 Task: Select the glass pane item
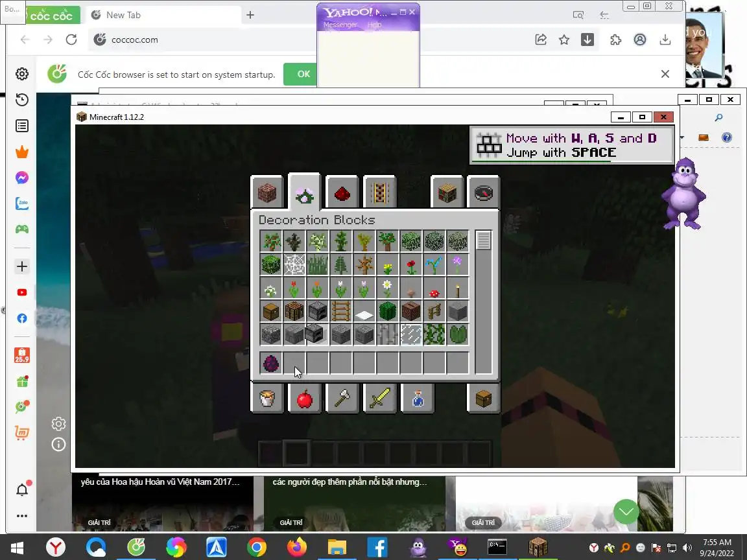click(x=411, y=334)
